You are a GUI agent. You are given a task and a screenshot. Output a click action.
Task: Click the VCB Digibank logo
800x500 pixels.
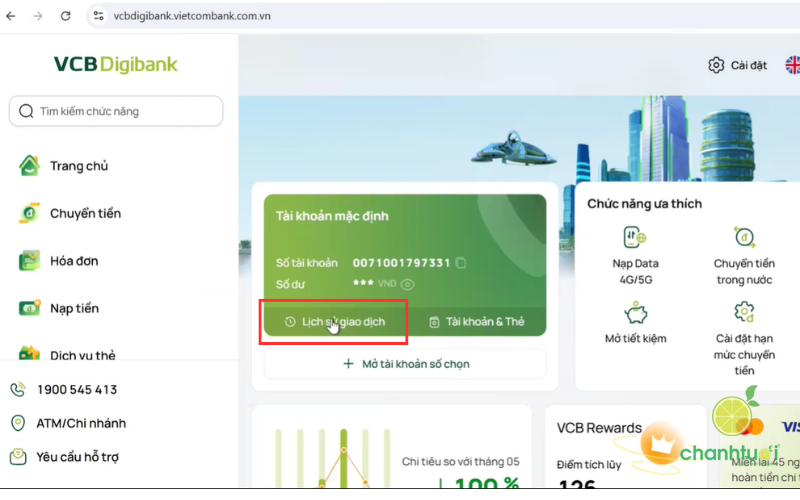click(x=116, y=64)
